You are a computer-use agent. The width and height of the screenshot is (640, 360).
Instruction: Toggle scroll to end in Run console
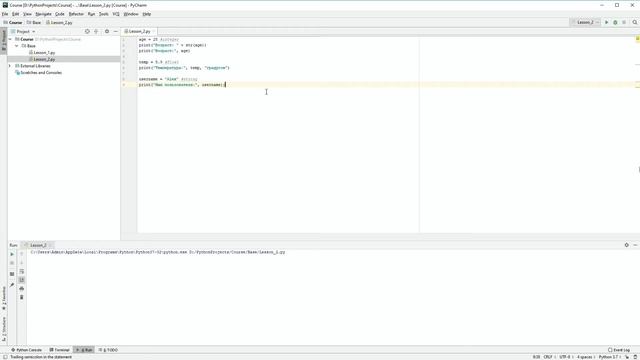pos(22,280)
